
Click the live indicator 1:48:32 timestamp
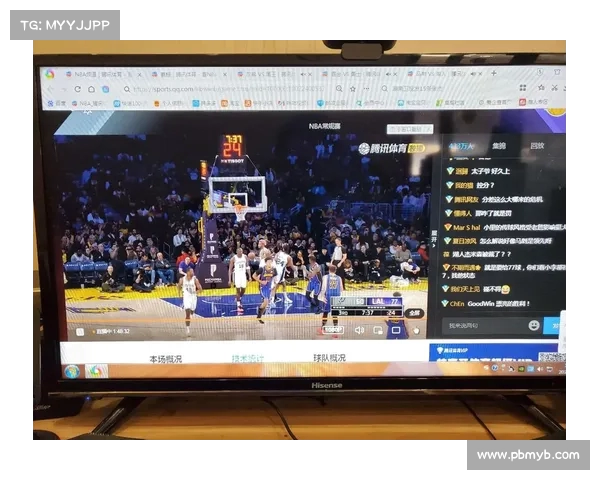[x=111, y=331]
